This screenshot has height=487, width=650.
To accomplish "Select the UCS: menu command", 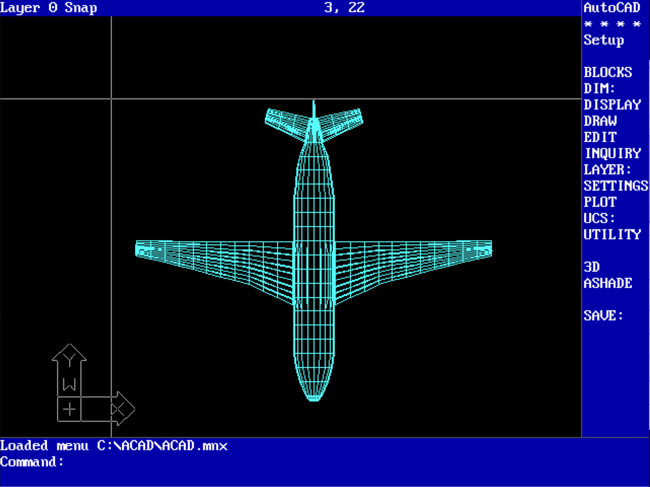I will [x=600, y=218].
